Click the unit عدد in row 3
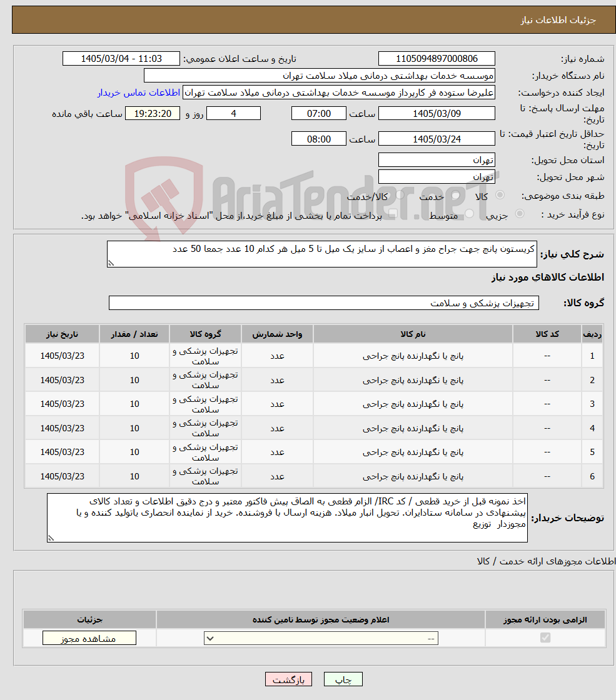The width and height of the screenshot is (616, 700). coord(277,404)
